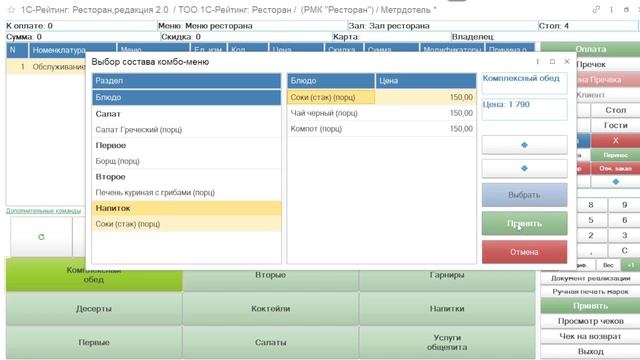Image resolution: width=640 pixels, height=360 pixels.
Task: Click Документ реализации button
Action: click(590, 278)
